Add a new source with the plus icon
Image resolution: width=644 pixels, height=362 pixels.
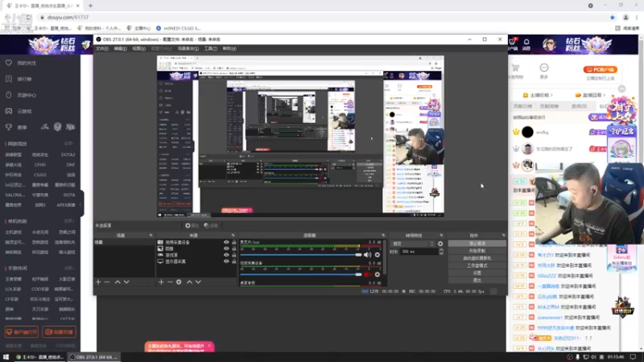pyautogui.click(x=161, y=282)
